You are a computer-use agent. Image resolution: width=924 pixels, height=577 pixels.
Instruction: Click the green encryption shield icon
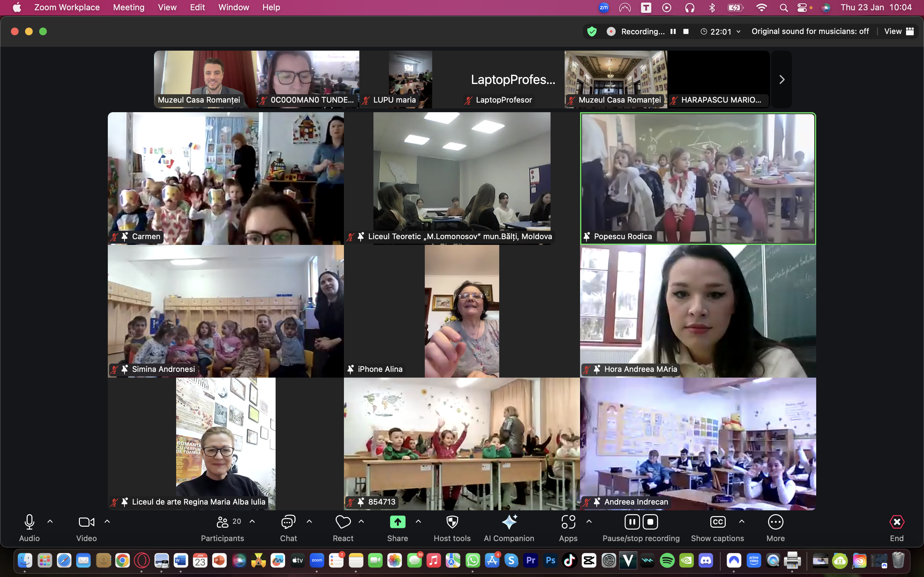pos(592,31)
